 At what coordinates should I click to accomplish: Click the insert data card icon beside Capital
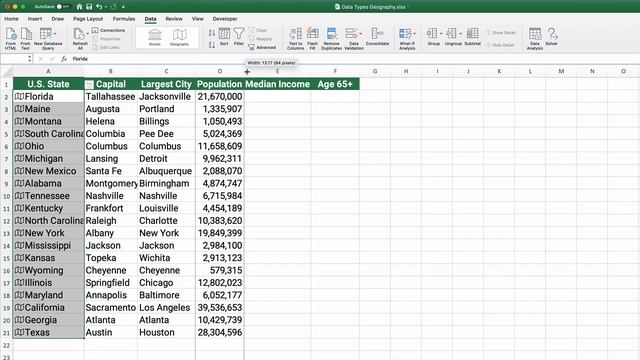89,84
